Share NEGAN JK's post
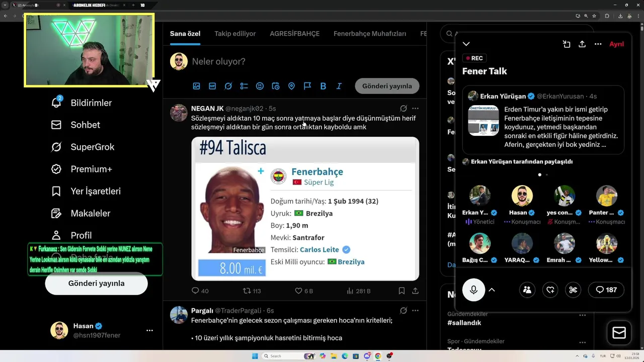The height and width of the screenshot is (362, 644). 415,291
